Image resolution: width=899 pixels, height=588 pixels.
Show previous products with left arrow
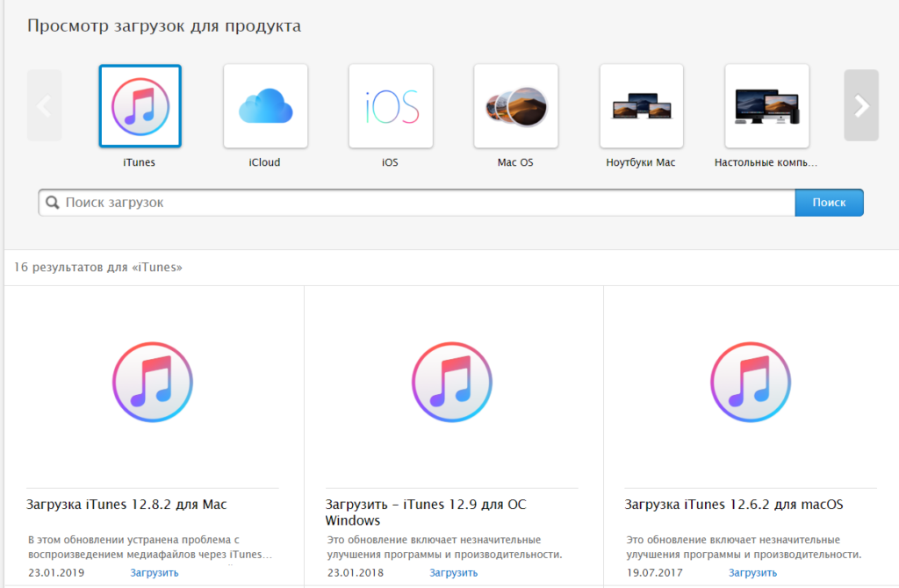[x=44, y=105]
